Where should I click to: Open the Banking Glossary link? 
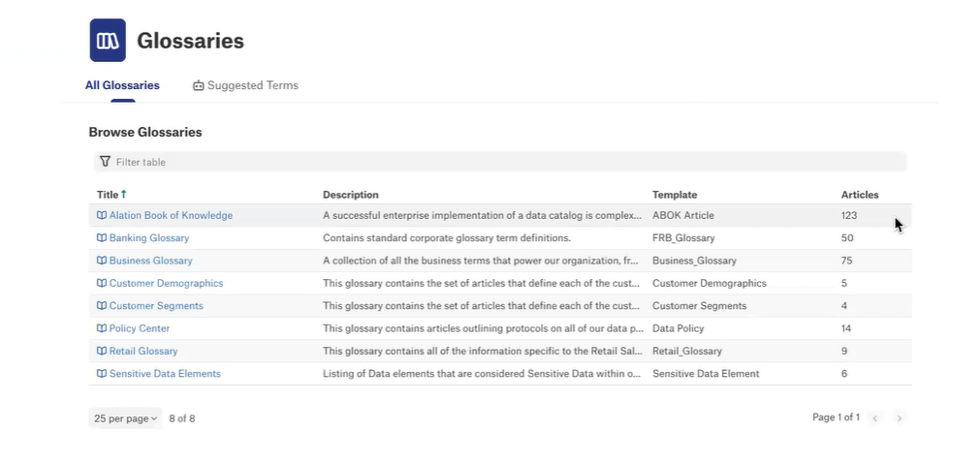(148, 237)
